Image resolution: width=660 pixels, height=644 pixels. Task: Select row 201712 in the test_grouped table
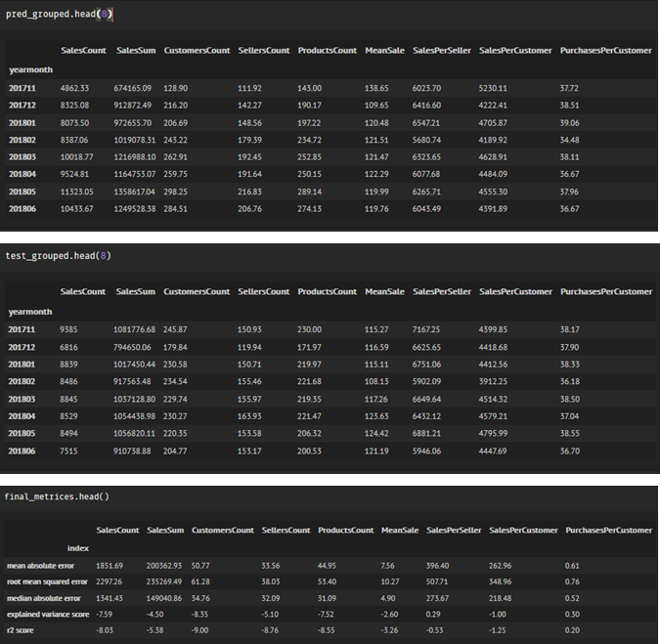(330, 347)
